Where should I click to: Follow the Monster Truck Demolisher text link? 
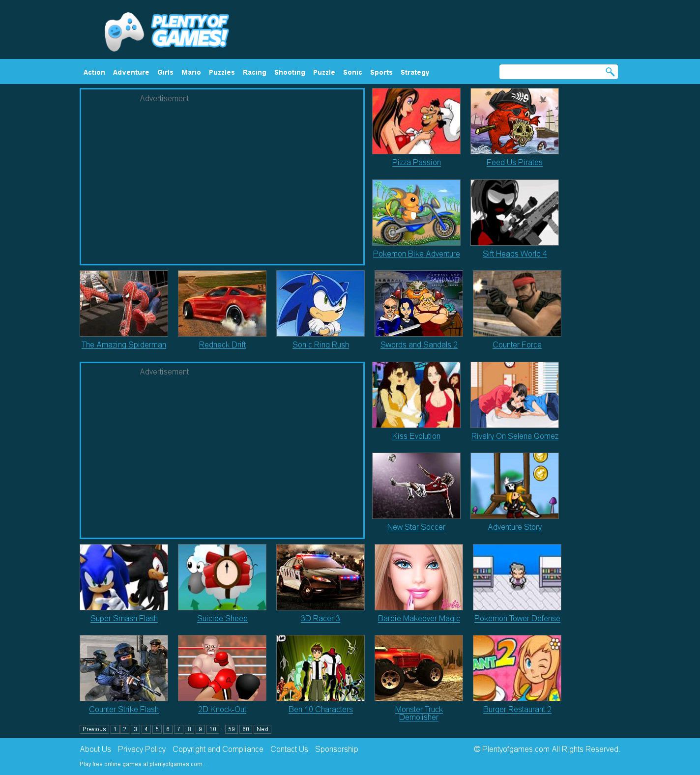point(419,714)
